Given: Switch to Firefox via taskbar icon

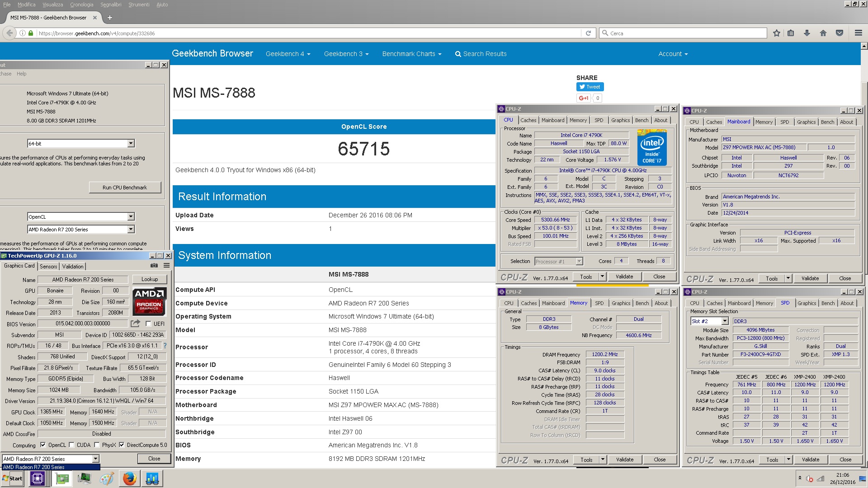Looking at the screenshot, I should [129, 479].
